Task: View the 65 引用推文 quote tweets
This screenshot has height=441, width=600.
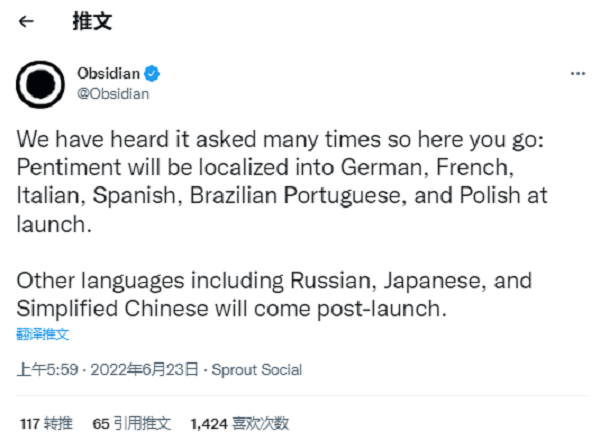Action: pyautogui.click(x=132, y=424)
